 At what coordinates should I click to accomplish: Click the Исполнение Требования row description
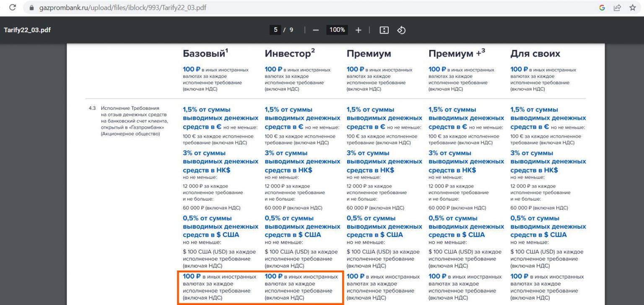point(133,121)
